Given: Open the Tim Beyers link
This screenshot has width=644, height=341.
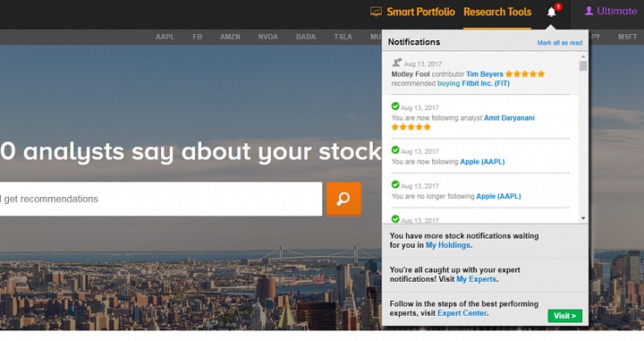Looking at the screenshot, I should (485, 74).
